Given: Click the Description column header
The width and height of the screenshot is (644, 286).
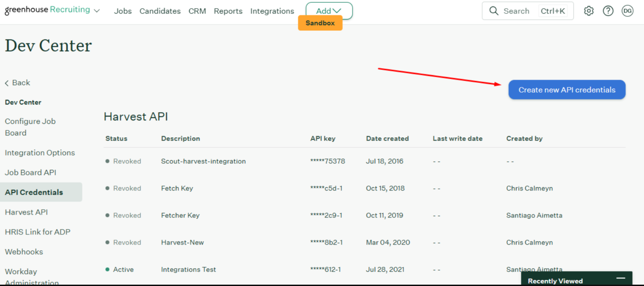Looking at the screenshot, I should coord(181,138).
